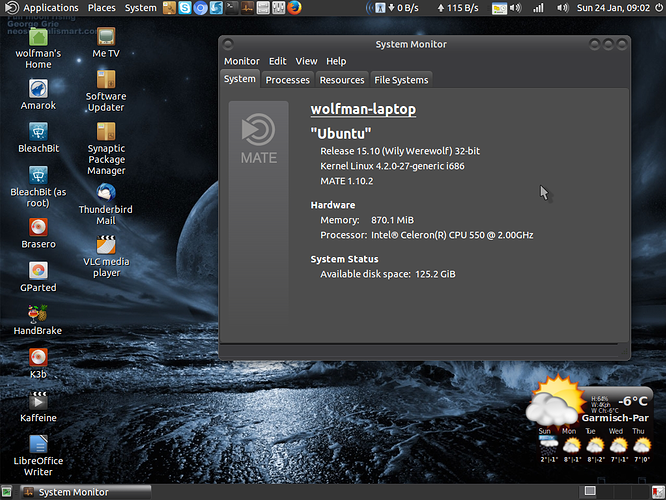Click the System Monitor taskbar button
This screenshot has height=500, width=666.
coord(86,492)
